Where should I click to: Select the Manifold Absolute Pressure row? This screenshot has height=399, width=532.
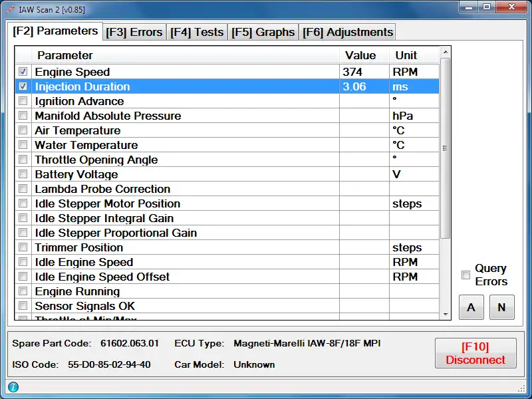pos(227,116)
